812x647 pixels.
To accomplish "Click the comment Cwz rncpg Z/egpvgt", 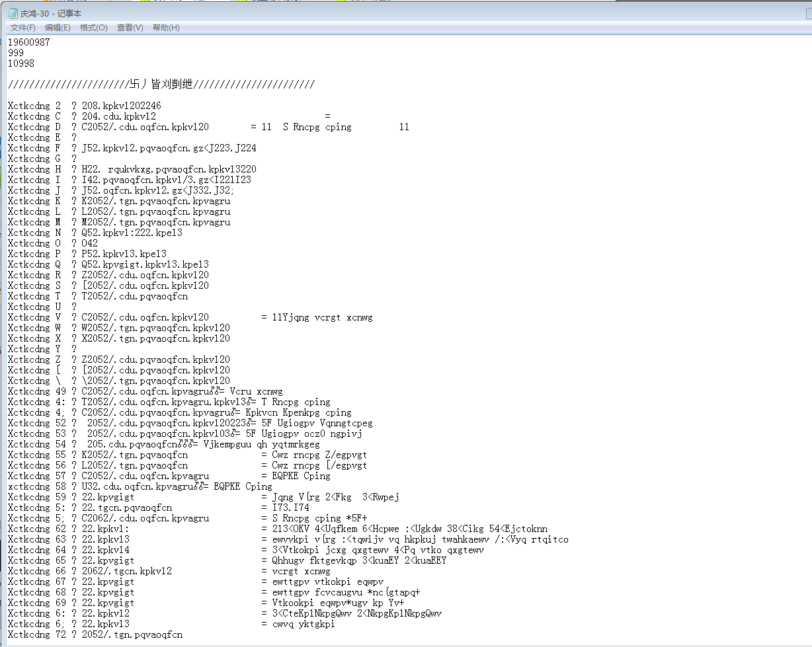I will (x=319, y=455).
